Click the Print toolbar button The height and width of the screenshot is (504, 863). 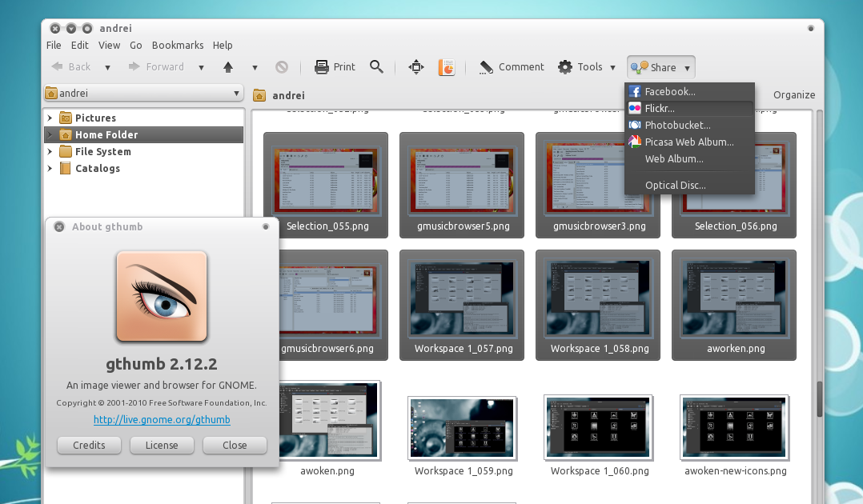point(335,67)
